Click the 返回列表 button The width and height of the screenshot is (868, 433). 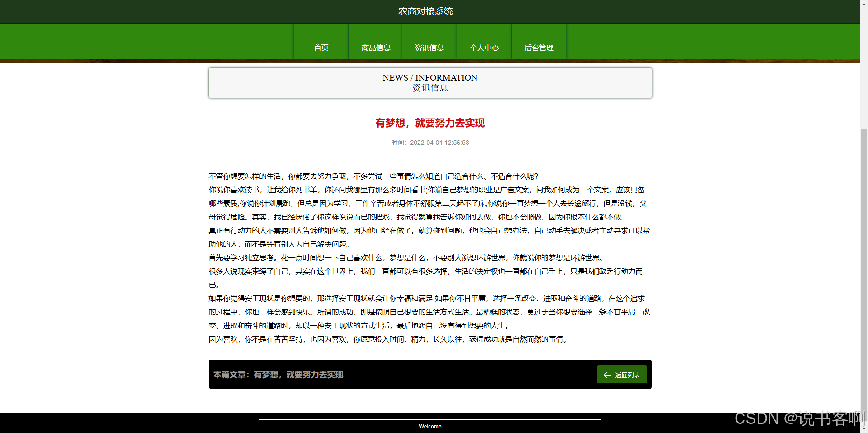point(622,374)
